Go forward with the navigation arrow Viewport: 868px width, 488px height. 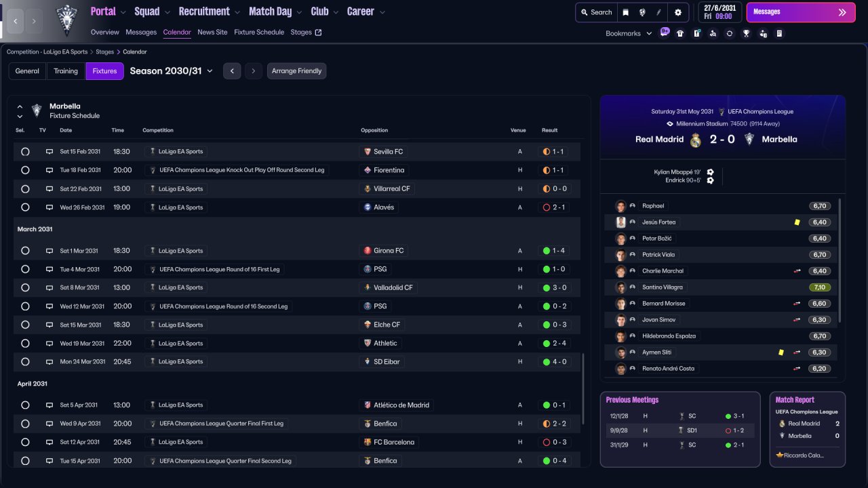coord(34,21)
